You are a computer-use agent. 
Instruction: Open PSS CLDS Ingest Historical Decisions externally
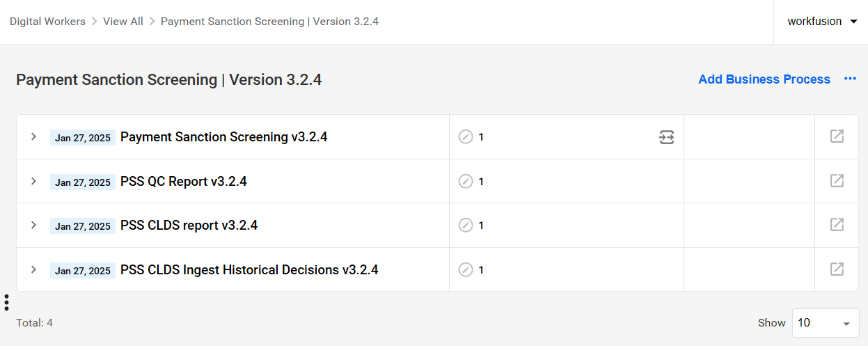click(837, 269)
